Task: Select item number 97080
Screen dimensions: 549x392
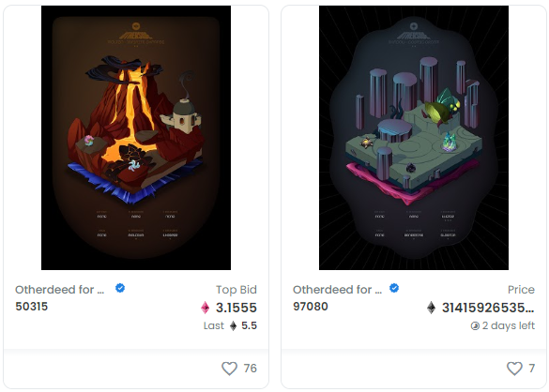Action: click(x=311, y=307)
